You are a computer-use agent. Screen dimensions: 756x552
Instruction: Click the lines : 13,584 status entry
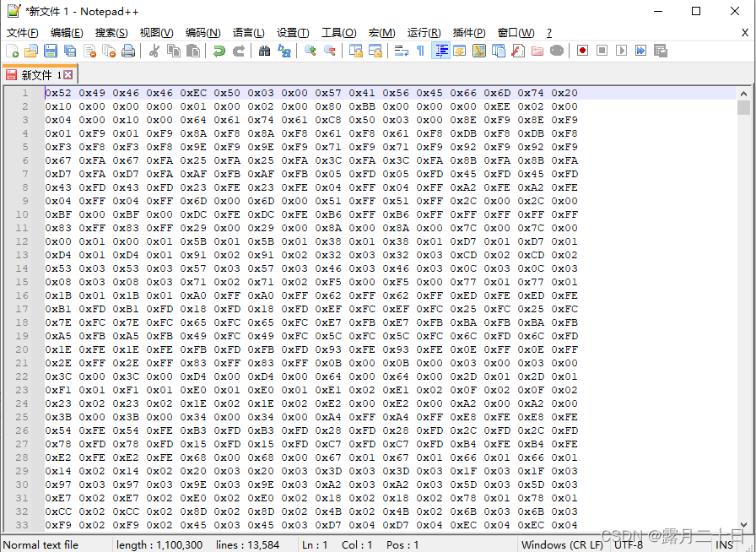coord(248,544)
